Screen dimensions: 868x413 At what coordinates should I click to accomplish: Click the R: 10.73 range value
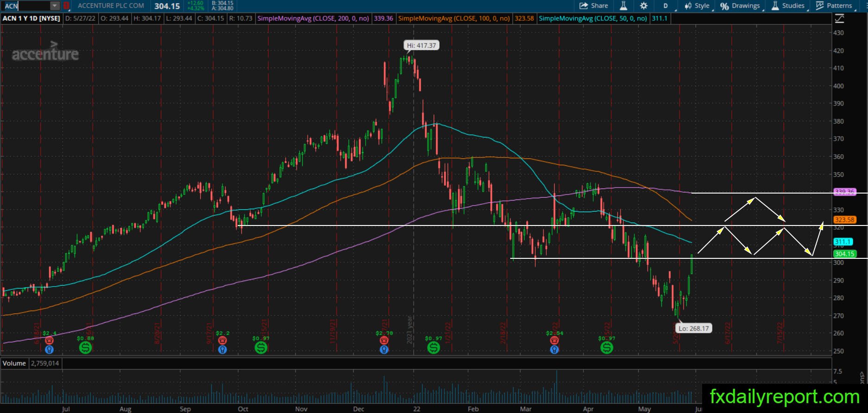[x=241, y=19]
